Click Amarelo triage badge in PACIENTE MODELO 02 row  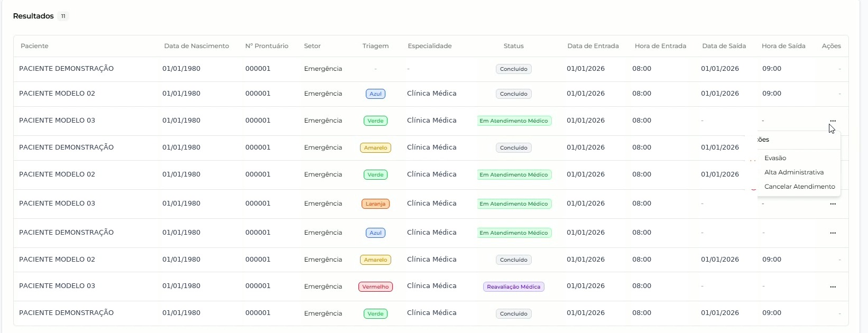click(x=375, y=260)
